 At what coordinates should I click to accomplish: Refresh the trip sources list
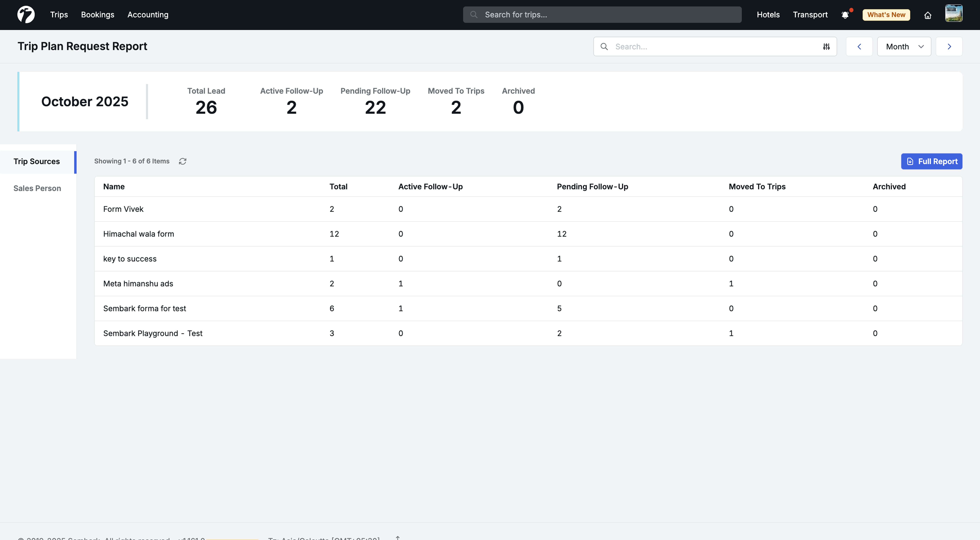click(183, 161)
